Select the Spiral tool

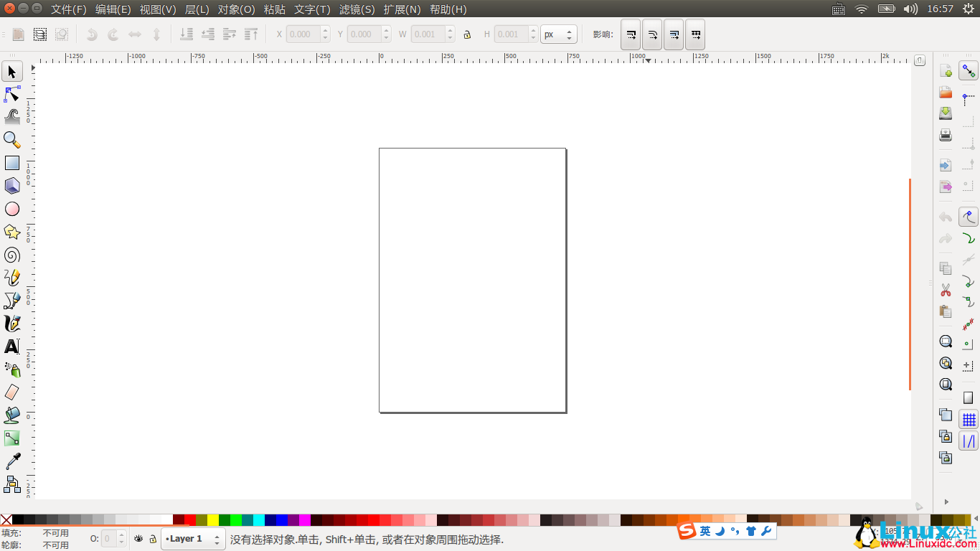pyautogui.click(x=12, y=255)
